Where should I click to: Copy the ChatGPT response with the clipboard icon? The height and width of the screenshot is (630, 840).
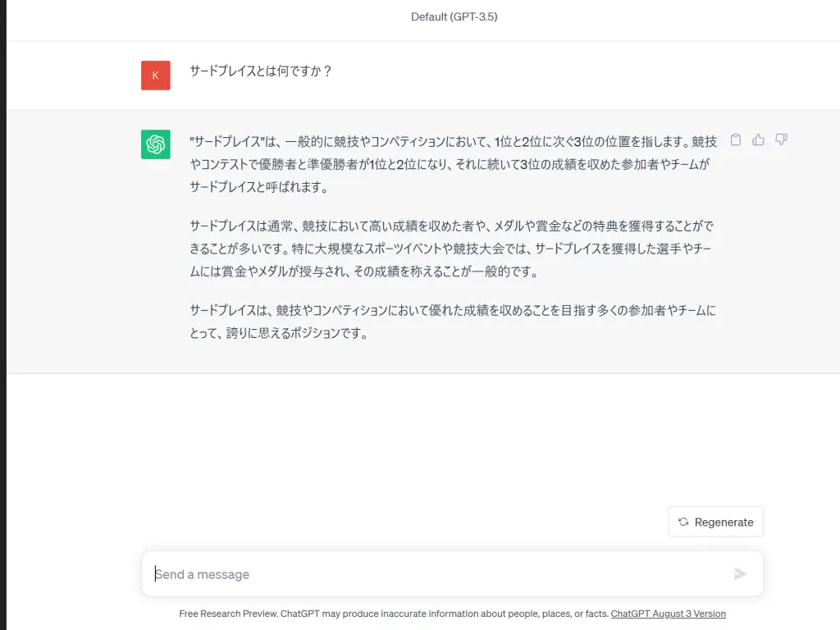(736, 139)
